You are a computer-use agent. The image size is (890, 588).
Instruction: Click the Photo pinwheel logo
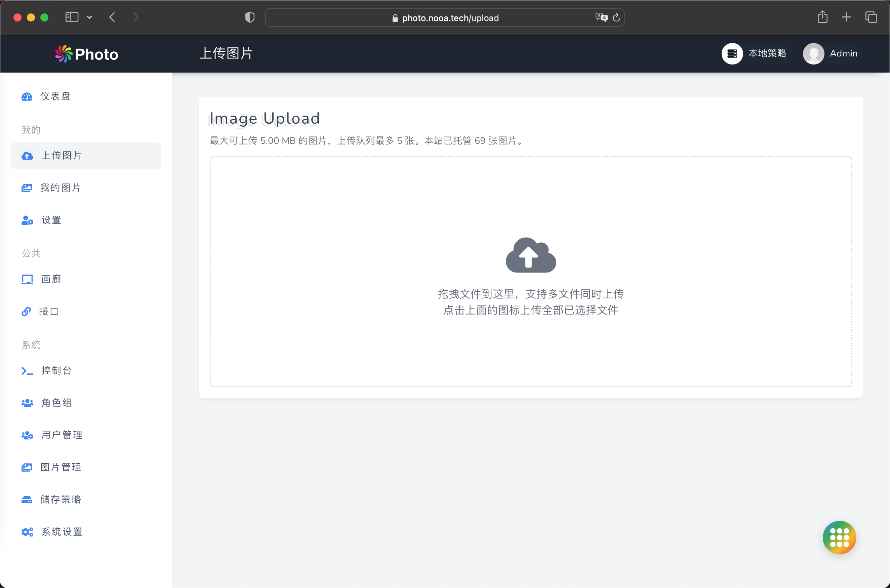tap(64, 54)
